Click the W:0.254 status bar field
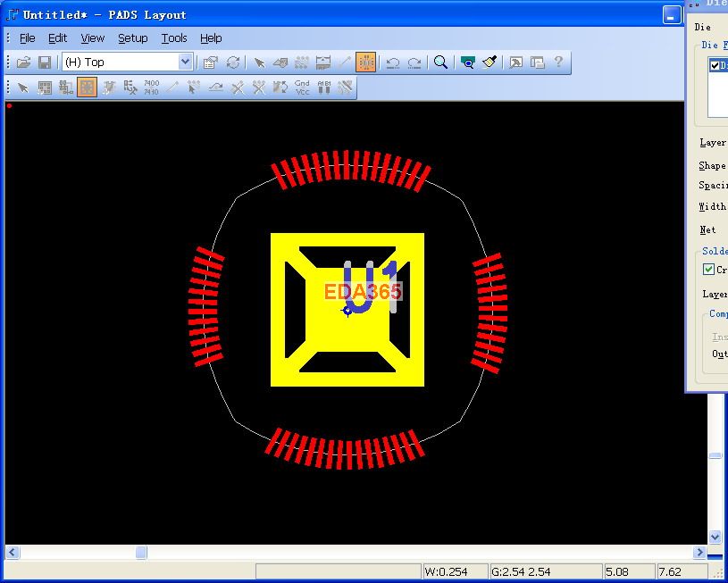The image size is (728, 583). click(x=455, y=571)
